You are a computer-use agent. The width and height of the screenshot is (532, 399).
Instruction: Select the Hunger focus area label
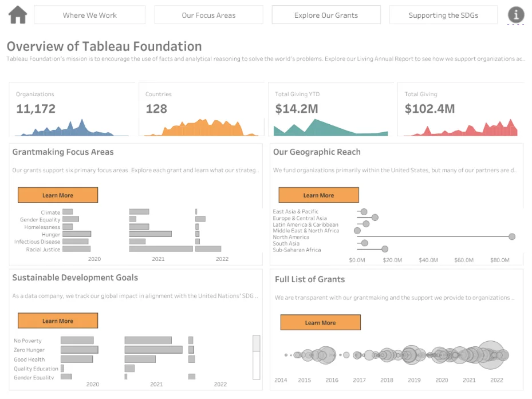(51, 235)
